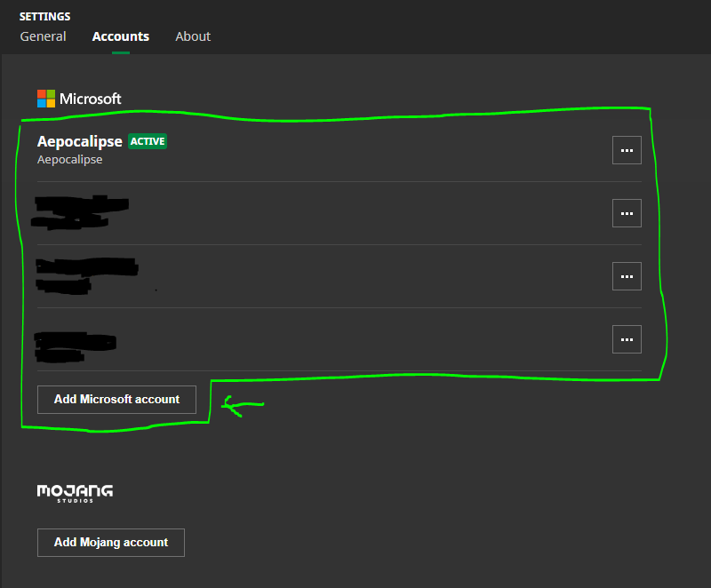Click the SETTINGS header text

[x=45, y=17]
